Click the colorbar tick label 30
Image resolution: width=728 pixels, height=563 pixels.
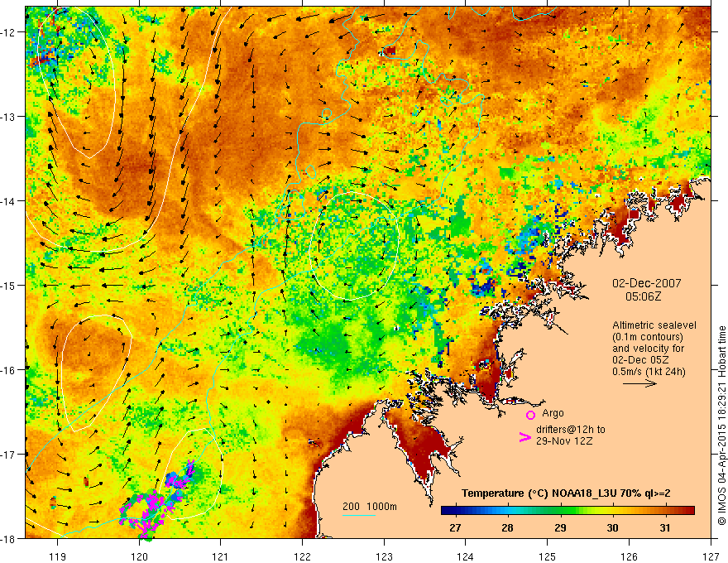pyautogui.click(x=613, y=527)
